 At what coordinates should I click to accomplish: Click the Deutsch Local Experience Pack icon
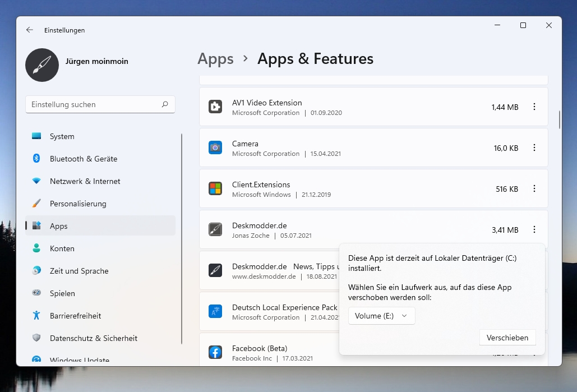tap(215, 311)
